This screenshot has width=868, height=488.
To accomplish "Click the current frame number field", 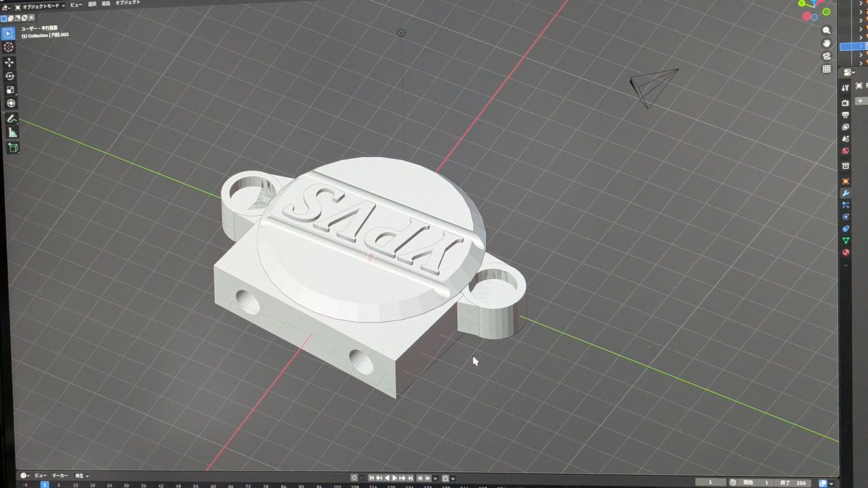I will pyautogui.click(x=711, y=482).
